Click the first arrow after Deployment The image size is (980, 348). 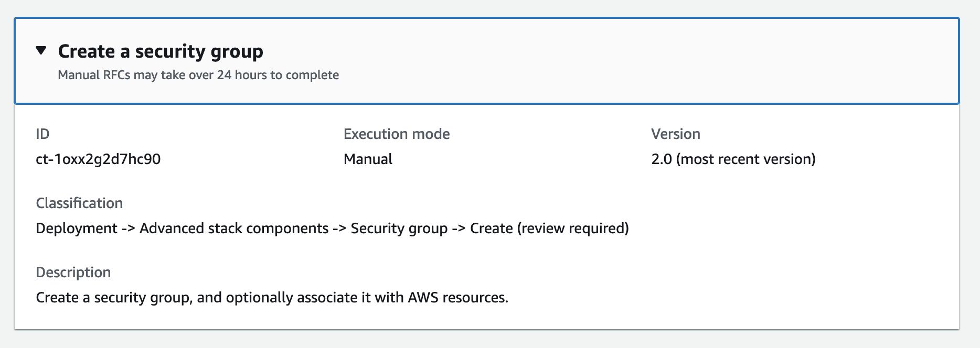pos(129,229)
